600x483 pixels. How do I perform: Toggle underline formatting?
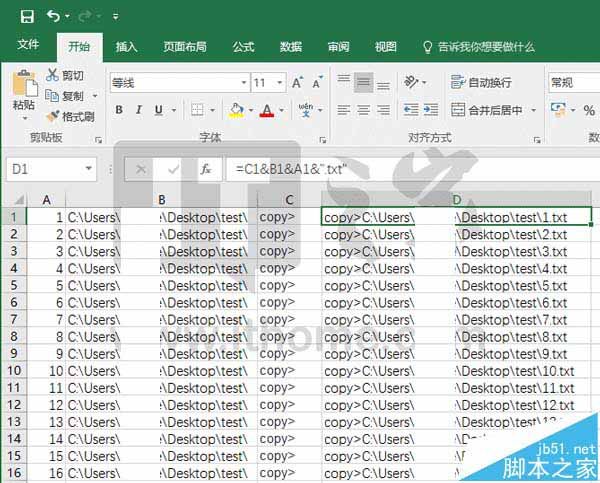158,110
